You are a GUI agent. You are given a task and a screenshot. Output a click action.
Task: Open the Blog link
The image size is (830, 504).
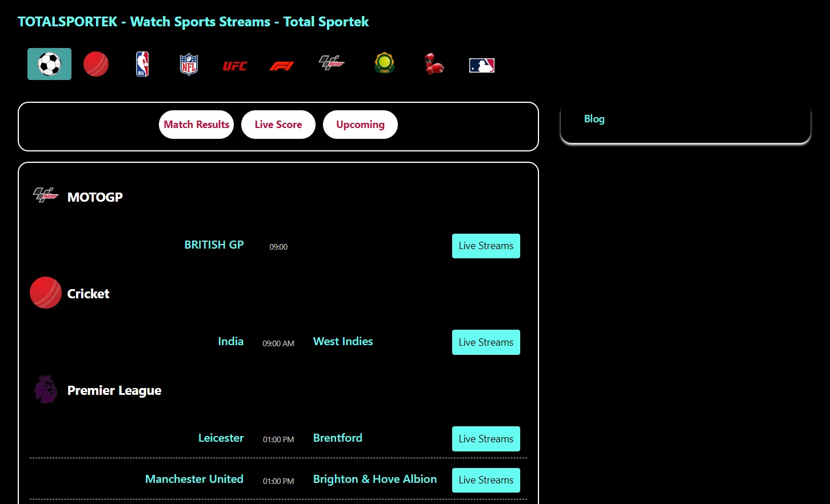click(594, 119)
